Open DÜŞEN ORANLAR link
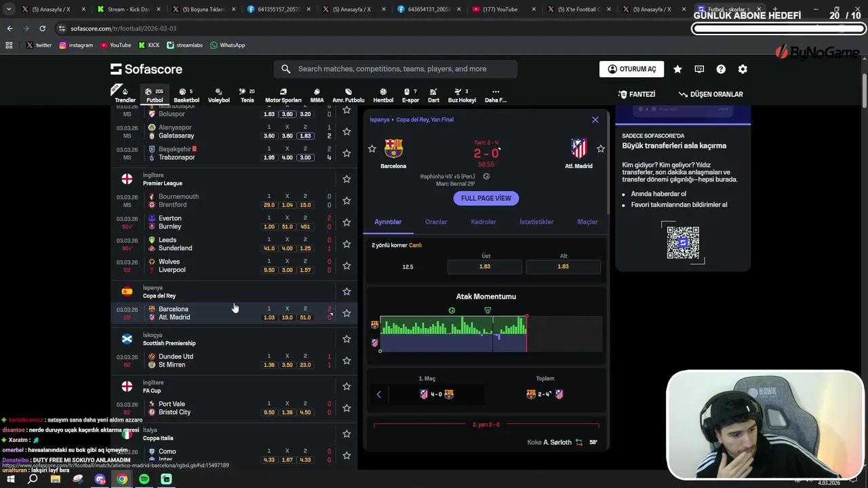Image resolution: width=868 pixels, height=488 pixels. coord(711,94)
